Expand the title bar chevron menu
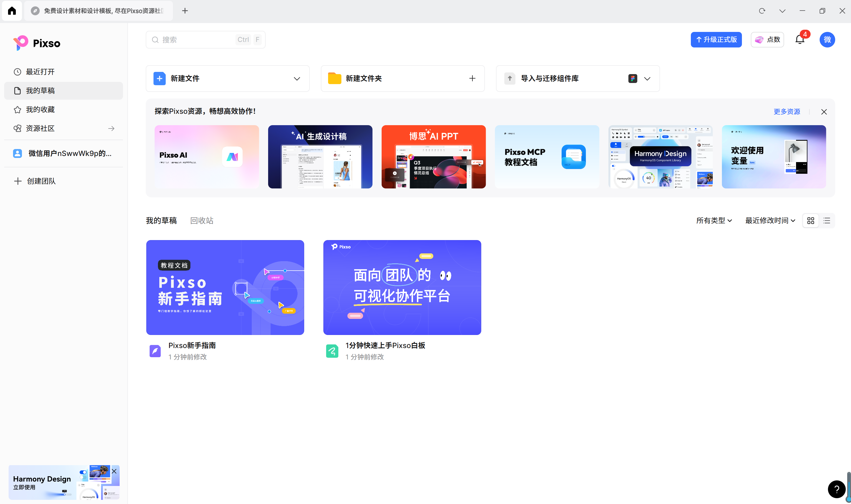The height and width of the screenshot is (504, 851). pyautogui.click(x=782, y=11)
